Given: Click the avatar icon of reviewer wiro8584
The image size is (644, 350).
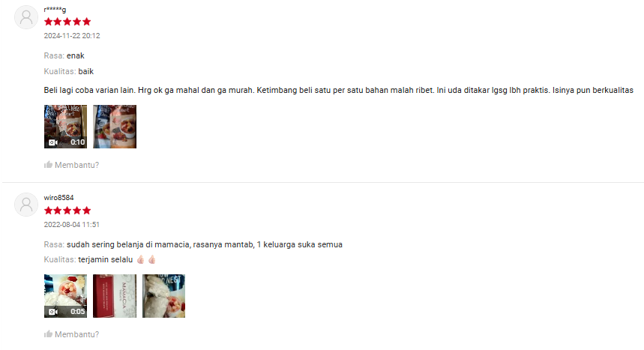Looking at the screenshot, I should [26, 205].
